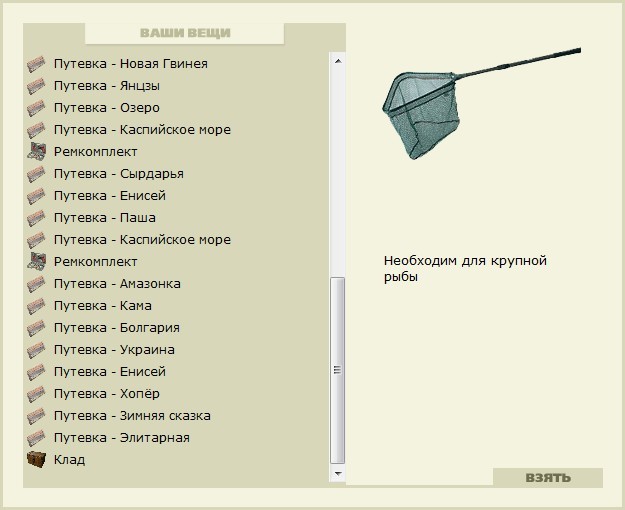The image size is (625, 510).
Task: Select Путевка - Каспийское море text just below Озеро
Action: (142, 130)
